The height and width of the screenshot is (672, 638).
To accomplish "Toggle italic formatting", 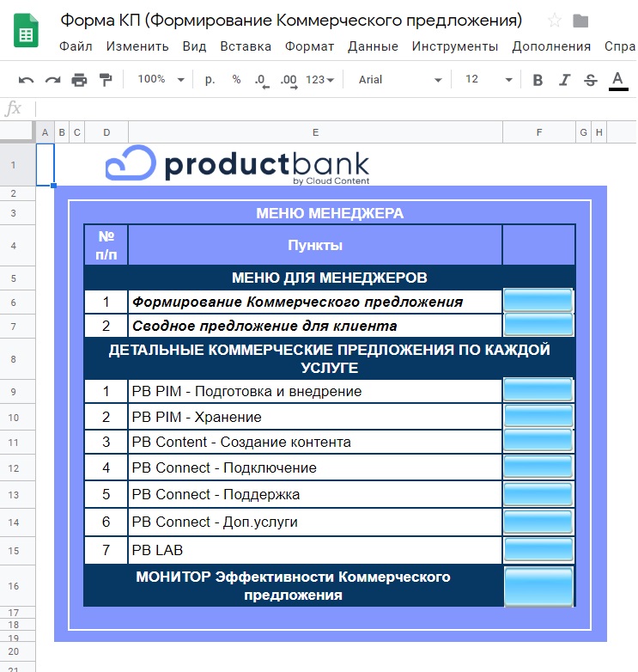I will point(564,80).
